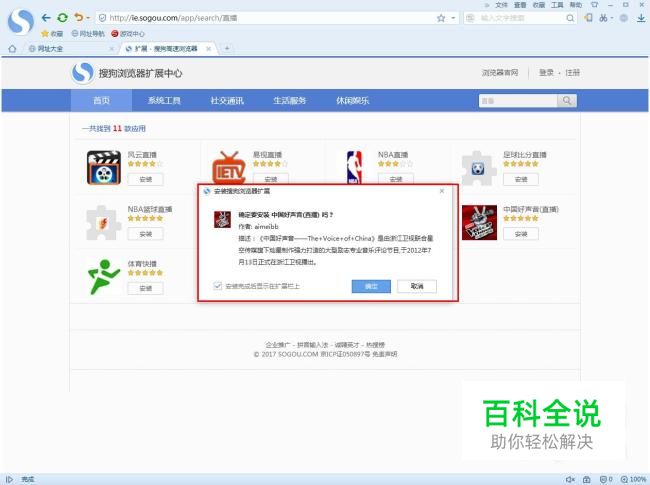The width and height of the screenshot is (650, 485).
Task: Click the orange undo-close-tab arrow
Action: coord(78,17)
